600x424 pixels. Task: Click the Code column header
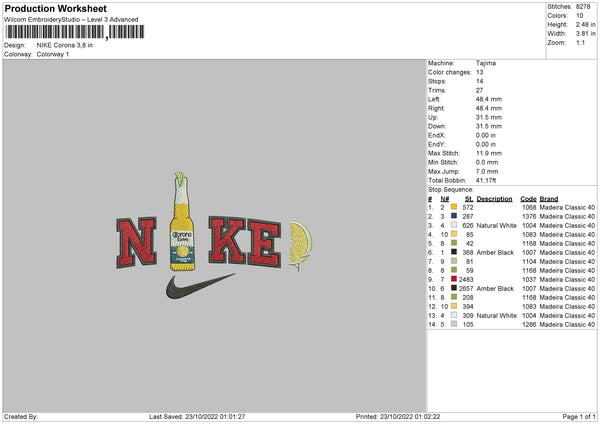(x=528, y=198)
